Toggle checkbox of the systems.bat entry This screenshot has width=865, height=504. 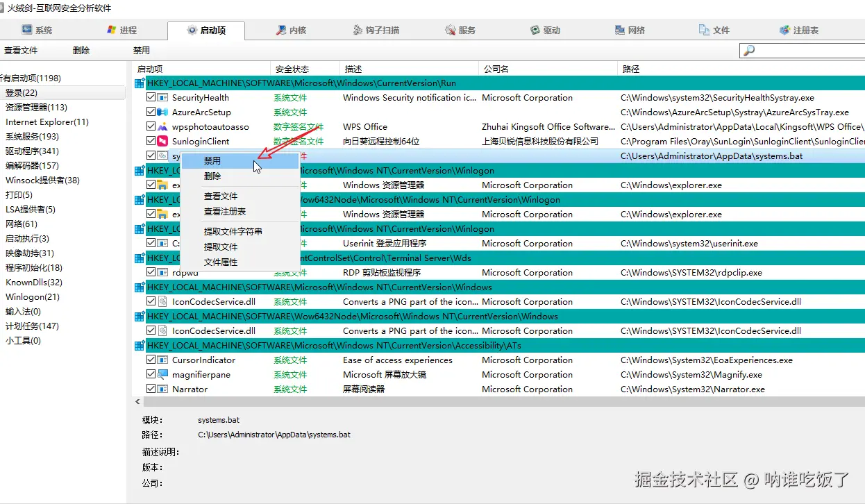pyautogui.click(x=151, y=156)
